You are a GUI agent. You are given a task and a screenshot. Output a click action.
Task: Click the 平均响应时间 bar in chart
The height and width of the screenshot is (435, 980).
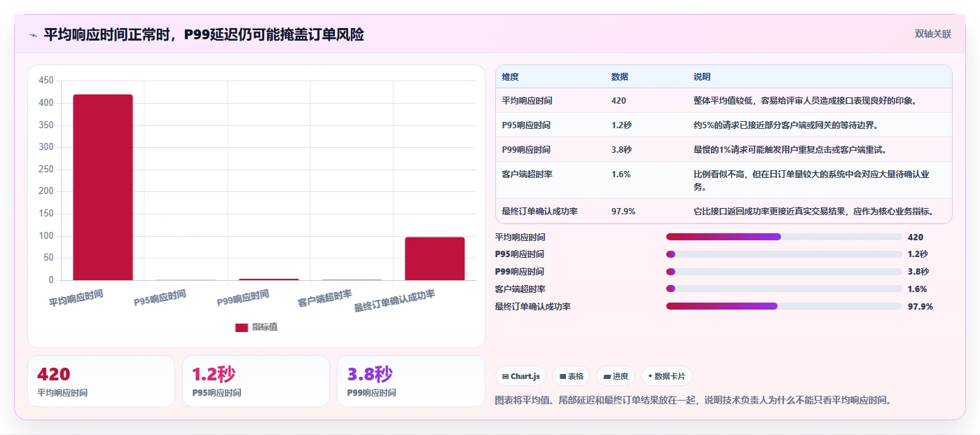coord(103,187)
